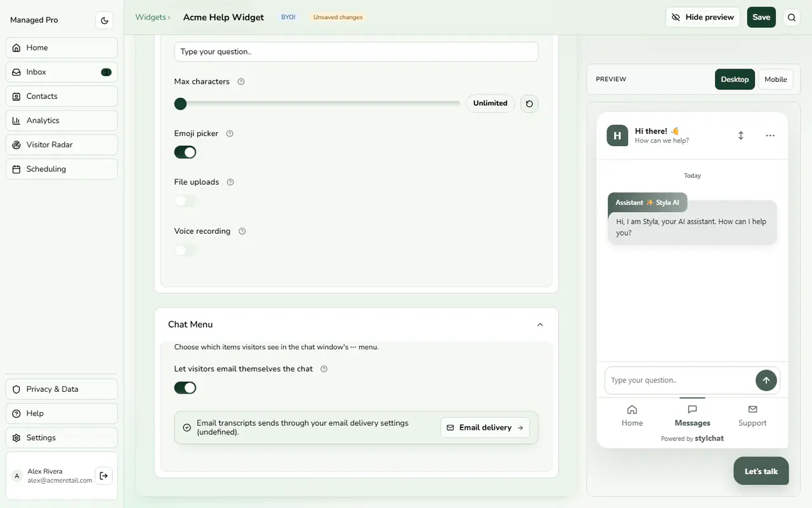Click the Max characters slider handle
The height and width of the screenshot is (508, 812).
point(181,104)
